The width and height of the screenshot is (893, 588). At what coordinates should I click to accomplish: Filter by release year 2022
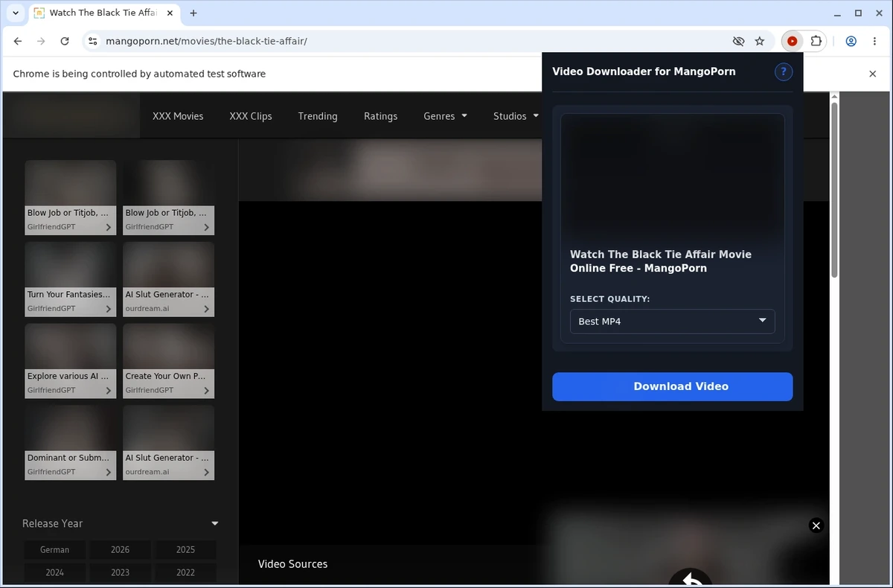click(x=185, y=572)
